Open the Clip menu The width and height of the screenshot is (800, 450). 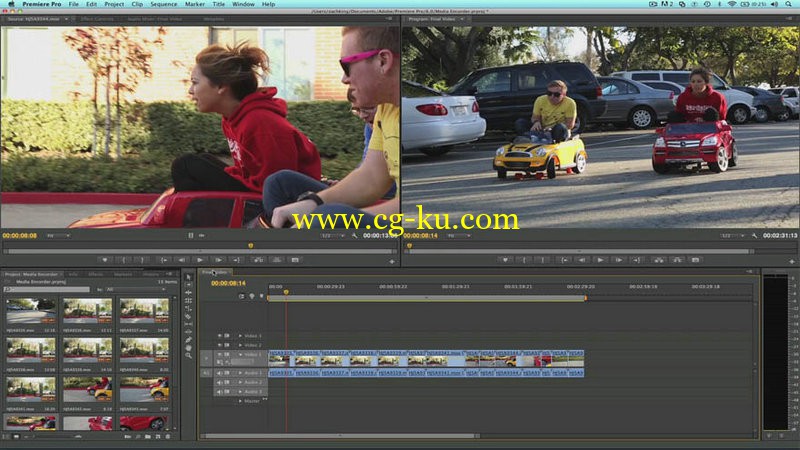pos(137,4)
